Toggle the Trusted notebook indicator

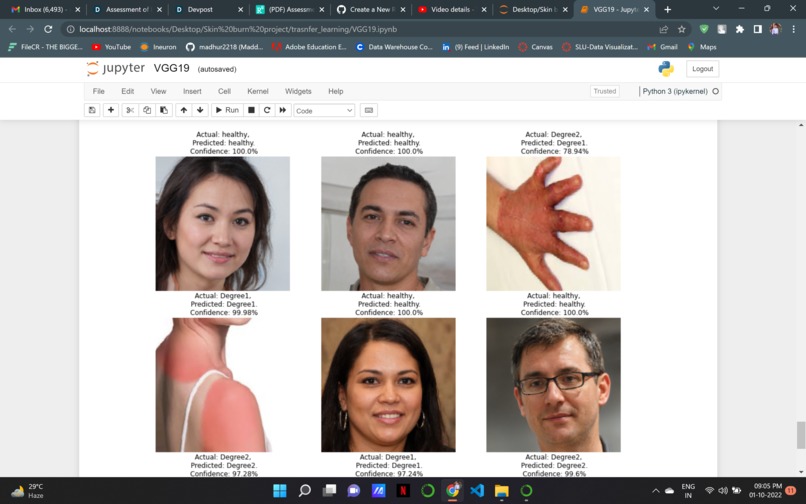(x=604, y=91)
